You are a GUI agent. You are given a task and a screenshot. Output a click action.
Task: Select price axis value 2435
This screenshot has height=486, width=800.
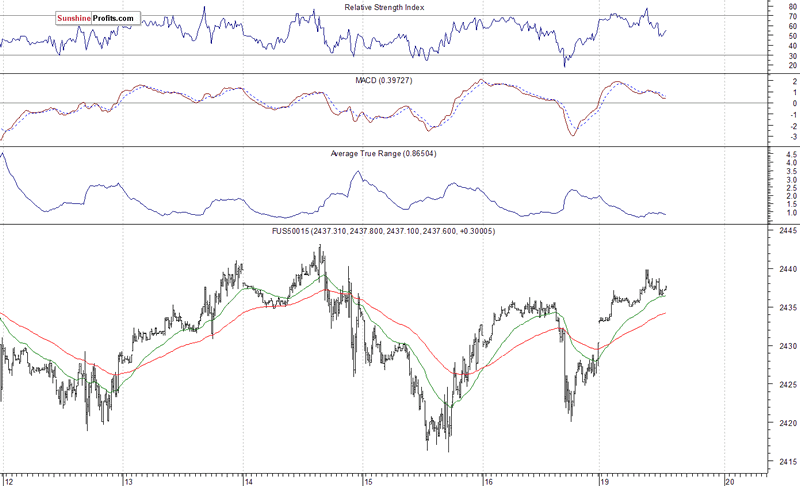[787, 308]
